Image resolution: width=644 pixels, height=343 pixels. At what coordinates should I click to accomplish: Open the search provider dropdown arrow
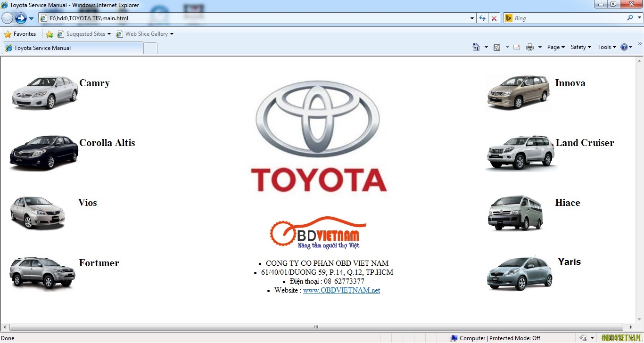(639, 18)
